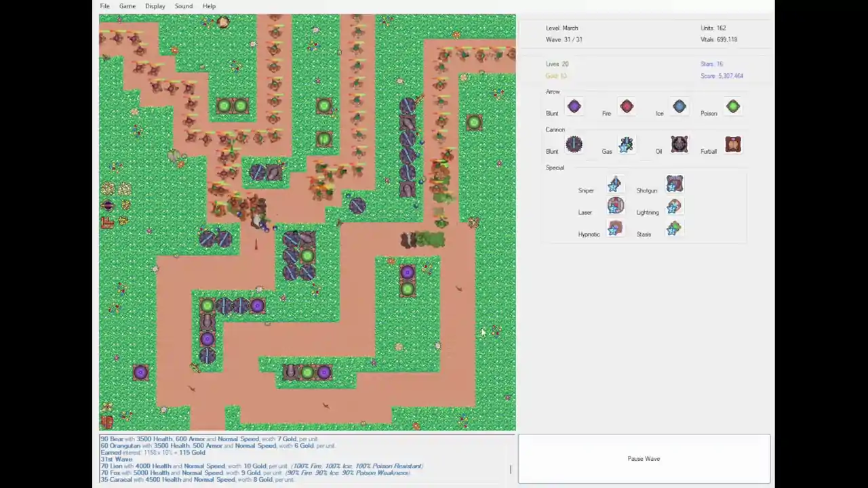The image size is (868, 488).
Task: Select the Cannon Blunt tower icon
Action: point(574,144)
